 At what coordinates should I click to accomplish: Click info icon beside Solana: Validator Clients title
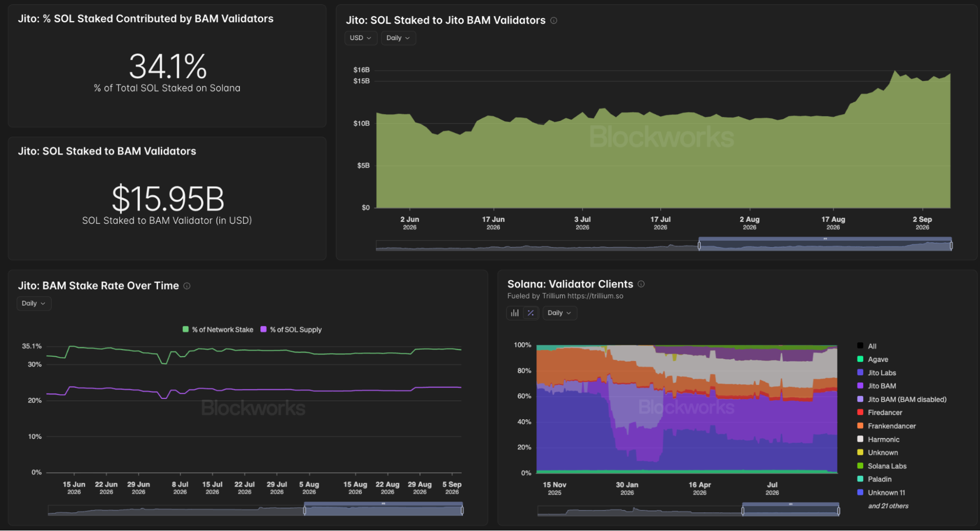[641, 284]
